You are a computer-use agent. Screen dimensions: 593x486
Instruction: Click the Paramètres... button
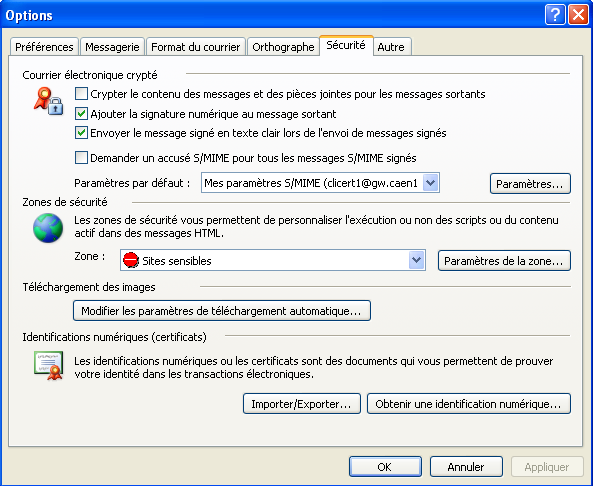coord(530,183)
